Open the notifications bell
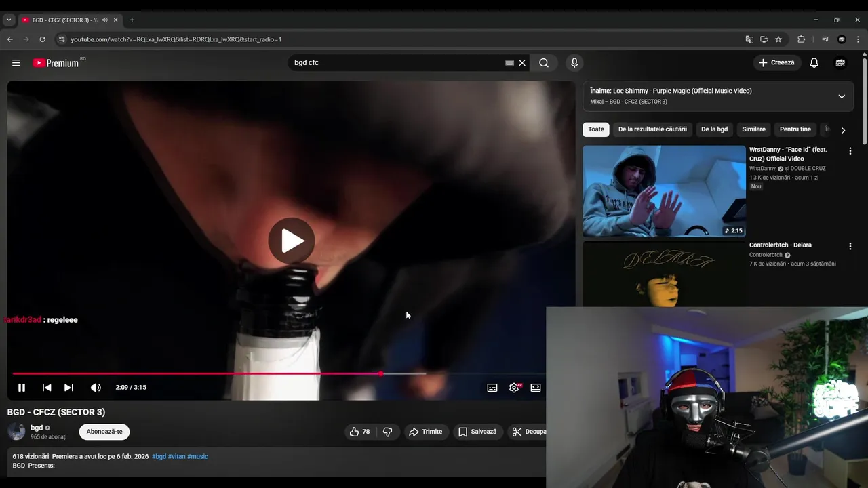 (x=814, y=63)
